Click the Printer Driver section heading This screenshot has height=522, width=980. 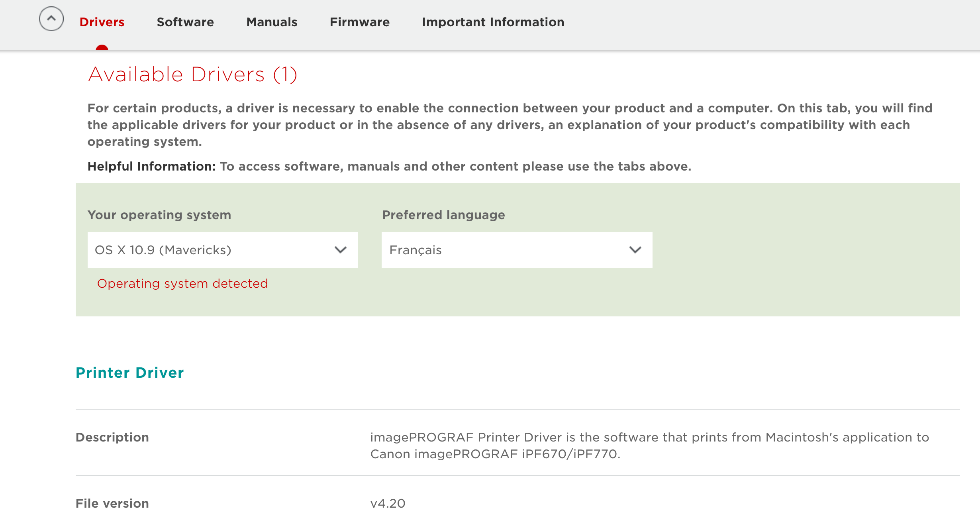(130, 373)
